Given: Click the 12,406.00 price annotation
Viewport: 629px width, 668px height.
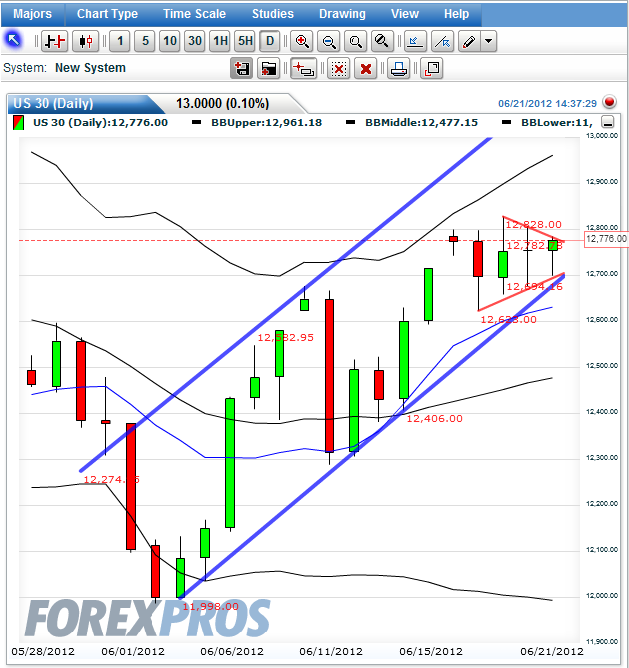Looking at the screenshot, I should pyautogui.click(x=434, y=418).
